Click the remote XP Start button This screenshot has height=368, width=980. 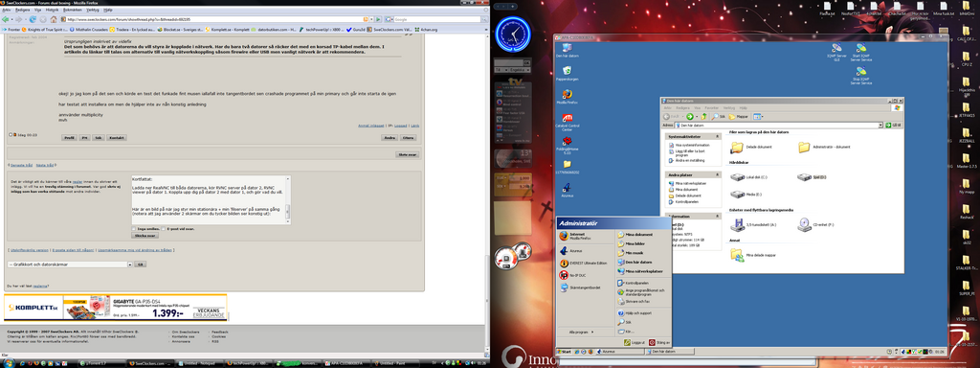tap(565, 352)
